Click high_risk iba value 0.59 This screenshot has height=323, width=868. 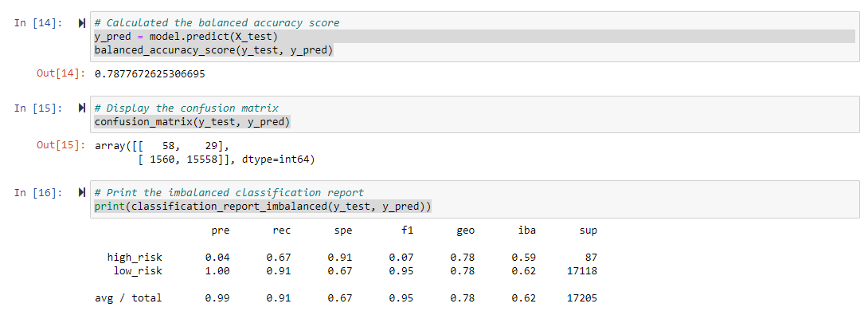[524, 258]
